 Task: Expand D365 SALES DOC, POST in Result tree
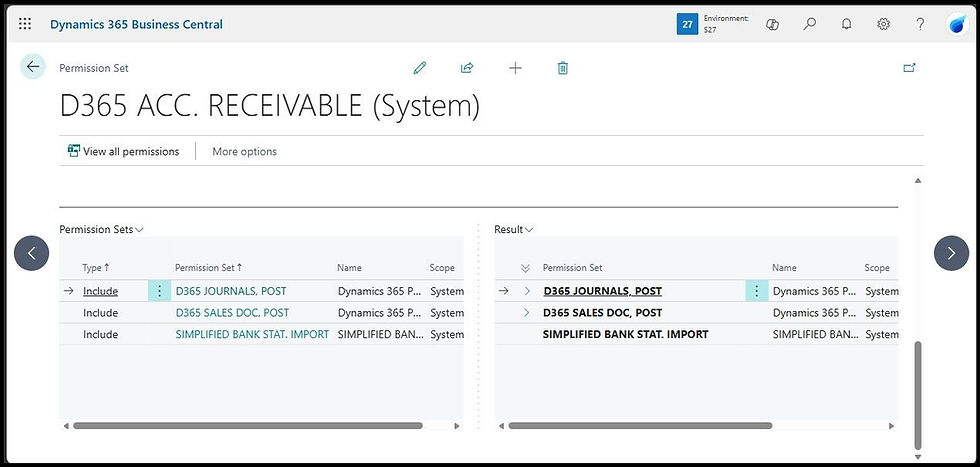[527, 313]
